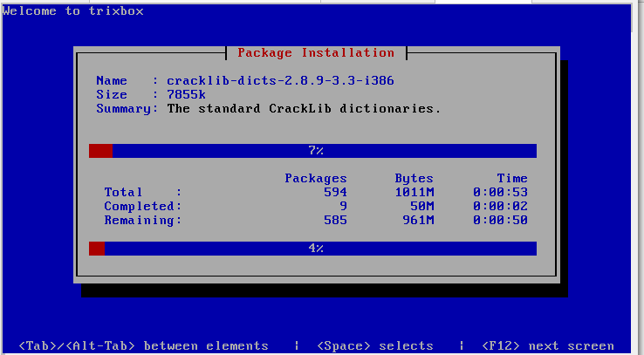The width and height of the screenshot is (644, 355).
Task: Click the '<Tab>/<Alt-Tab> between elements' hint
Action: click(143, 346)
